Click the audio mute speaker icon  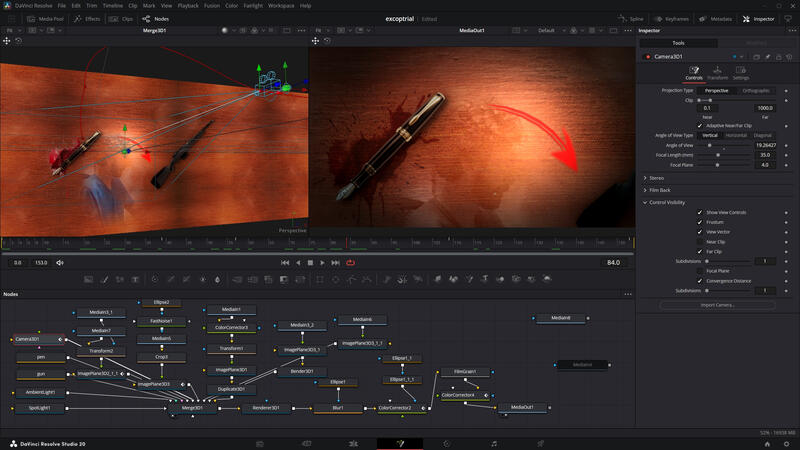pos(60,263)
